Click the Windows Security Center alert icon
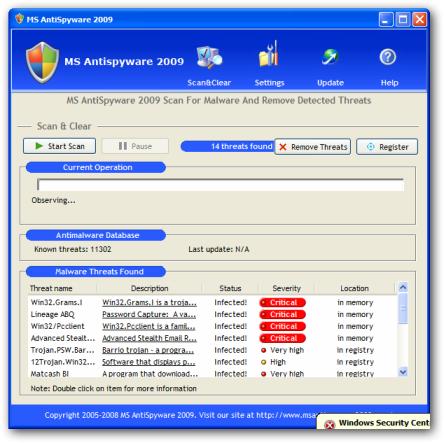Viewport: 444px width, 443px height. coord(329,425)
